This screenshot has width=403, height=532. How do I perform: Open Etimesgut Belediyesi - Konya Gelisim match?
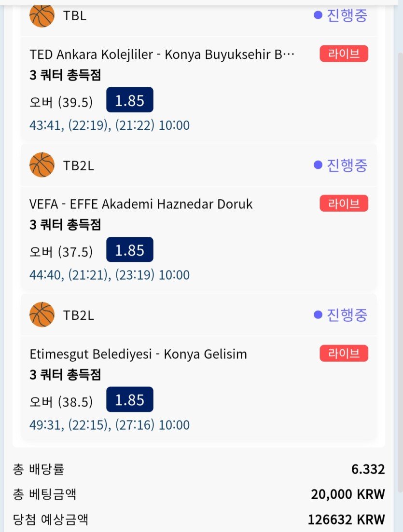tap(138, 354)
